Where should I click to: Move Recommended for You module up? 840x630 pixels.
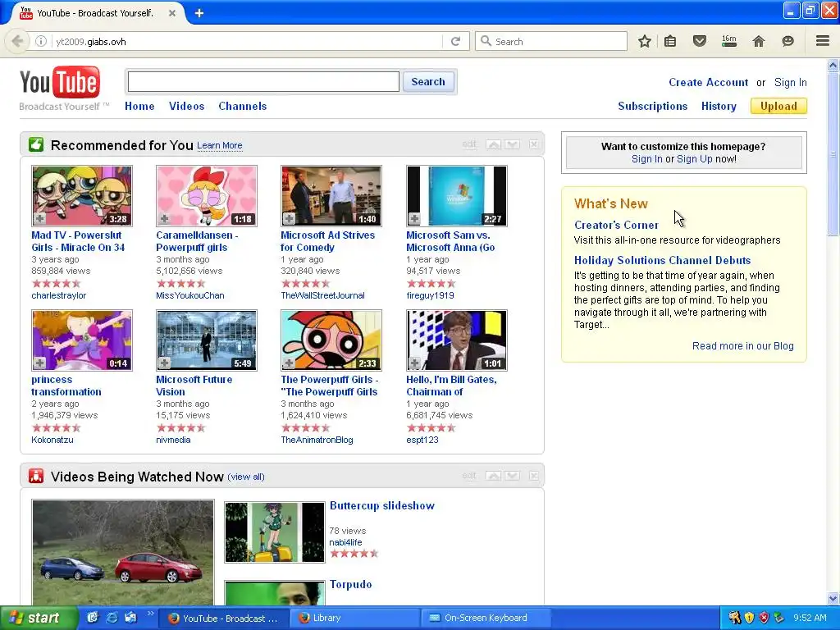tap(493, 144)
